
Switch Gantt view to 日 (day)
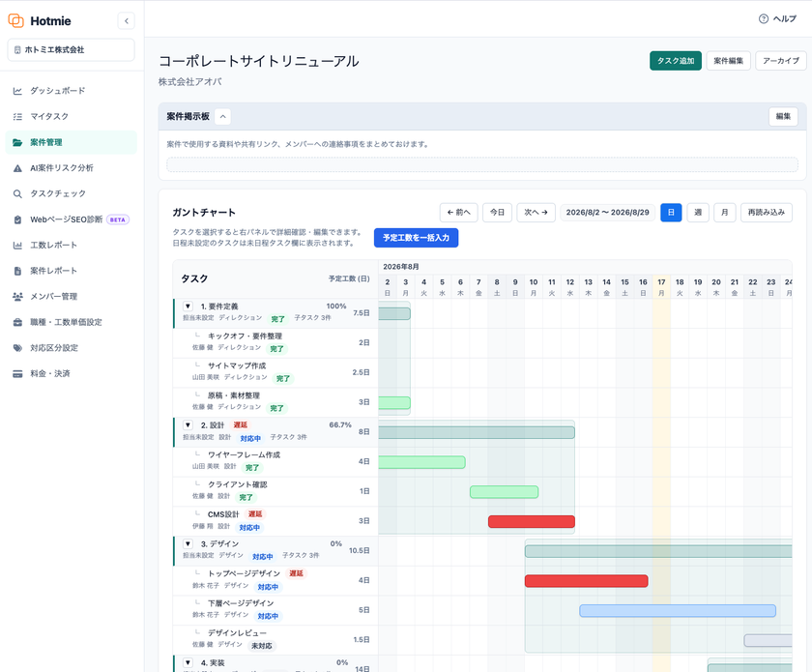click(x=671, y=213)
